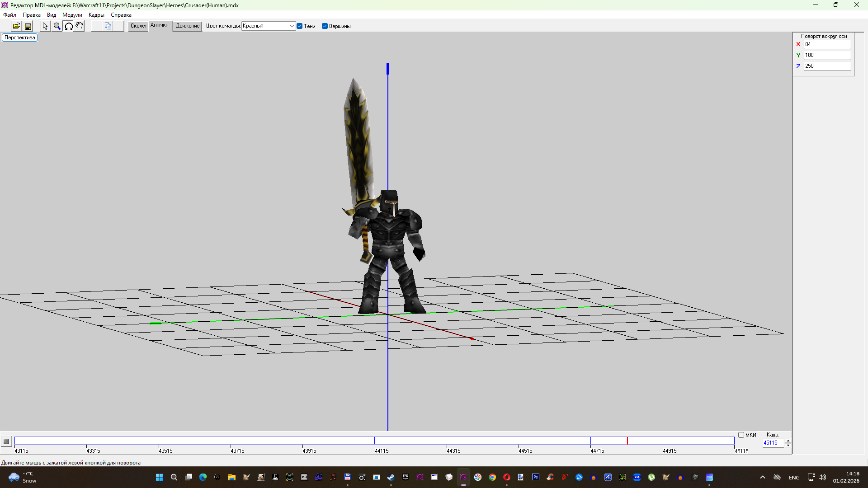868x488 pixels.
Task: Open the music note app in taskbar
Action: [333, 477]
